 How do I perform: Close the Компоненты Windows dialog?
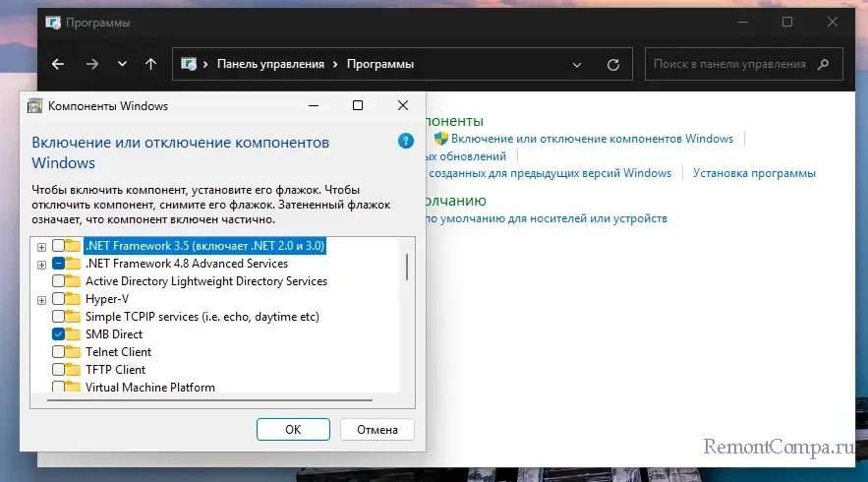(403, 105)
